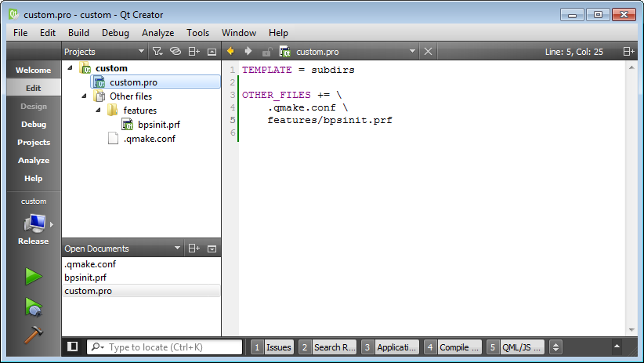Open the Build menu

pos(78,33)
